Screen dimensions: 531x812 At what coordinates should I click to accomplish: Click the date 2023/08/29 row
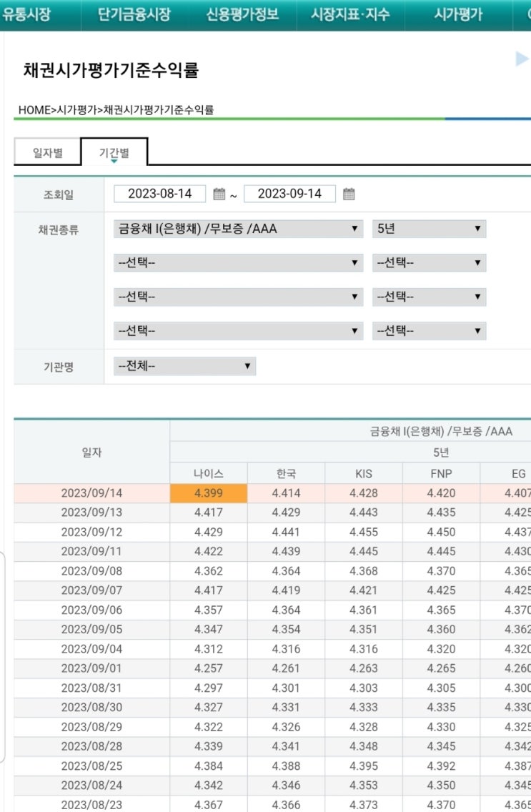click(91, 727)
